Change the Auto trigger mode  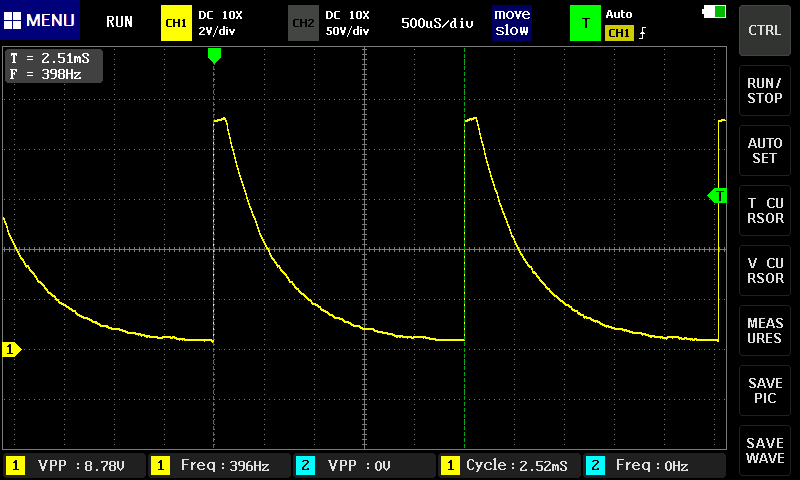(x=619, y=14)
